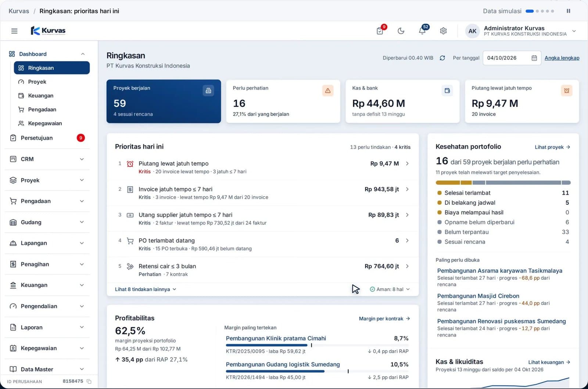Toggle dark mode moon icon

tap(401, 31)
